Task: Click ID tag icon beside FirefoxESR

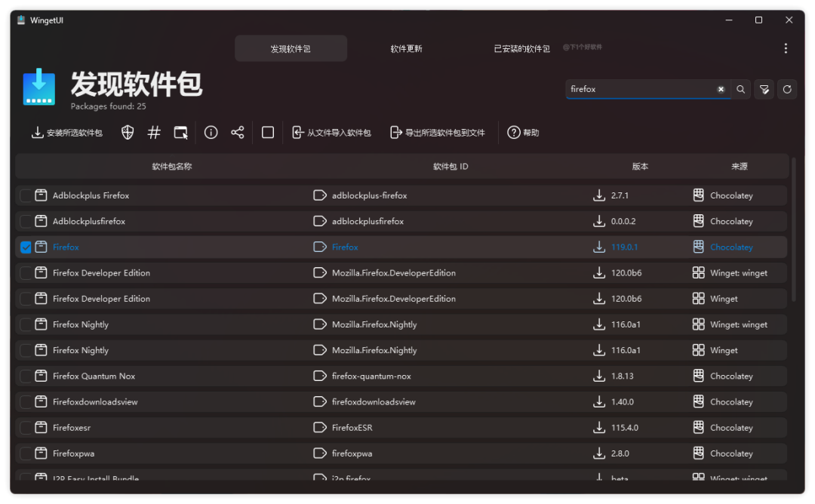Action: coord(320,428)
